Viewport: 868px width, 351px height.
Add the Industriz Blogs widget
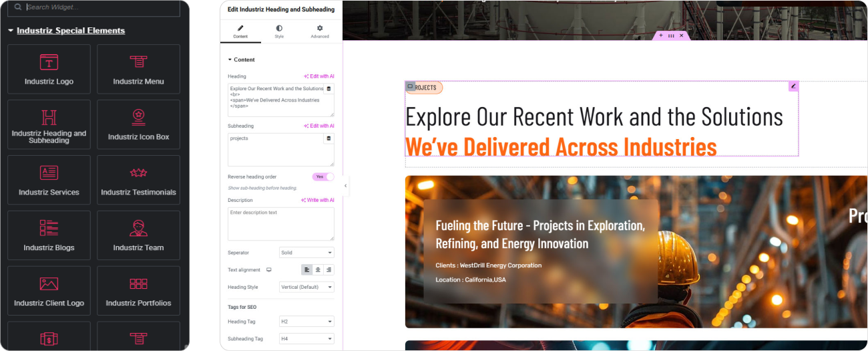pos(49,236)
